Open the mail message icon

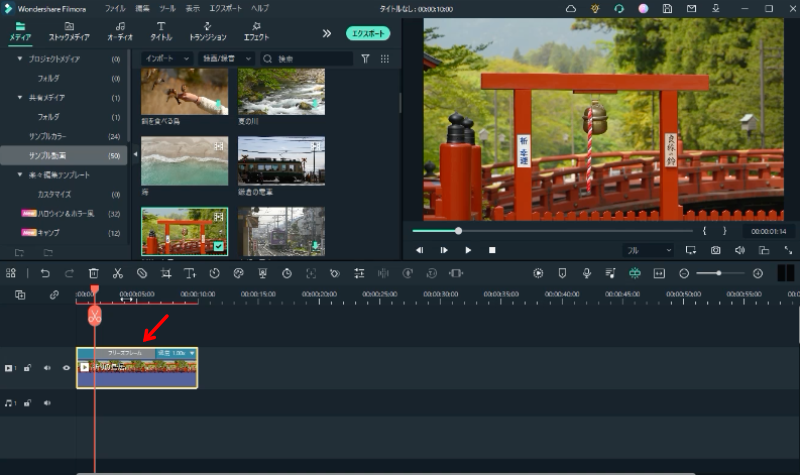point(691,9)
